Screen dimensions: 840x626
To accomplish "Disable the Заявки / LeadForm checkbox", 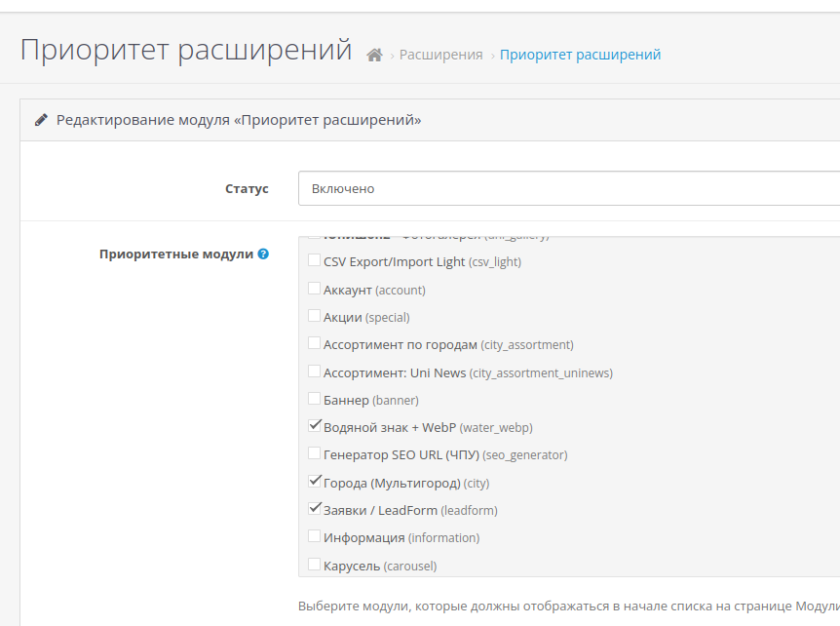I will click(315, 509).
